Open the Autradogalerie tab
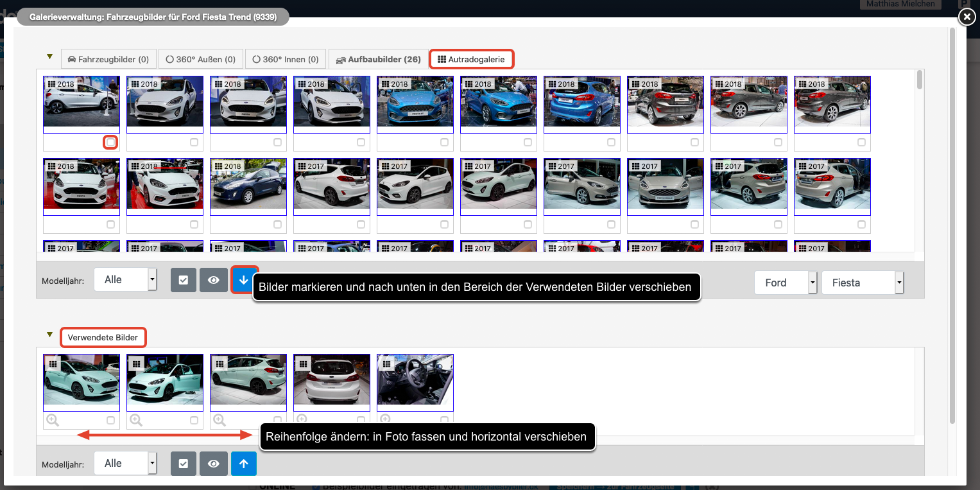Viewport: 980px width, 490px height. 471,59
